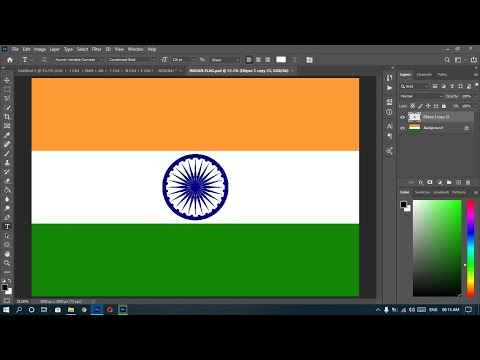Switch to the Channels tab

point(424,74)
